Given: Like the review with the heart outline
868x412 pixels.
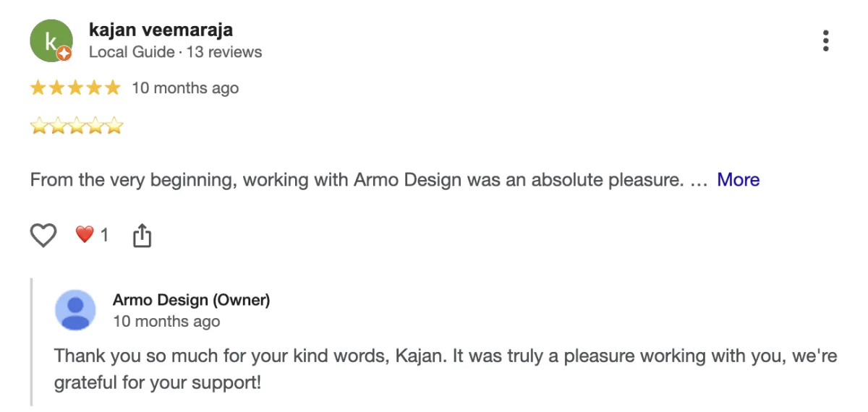Looking at the screenshot, I should (x=43, y=235).
